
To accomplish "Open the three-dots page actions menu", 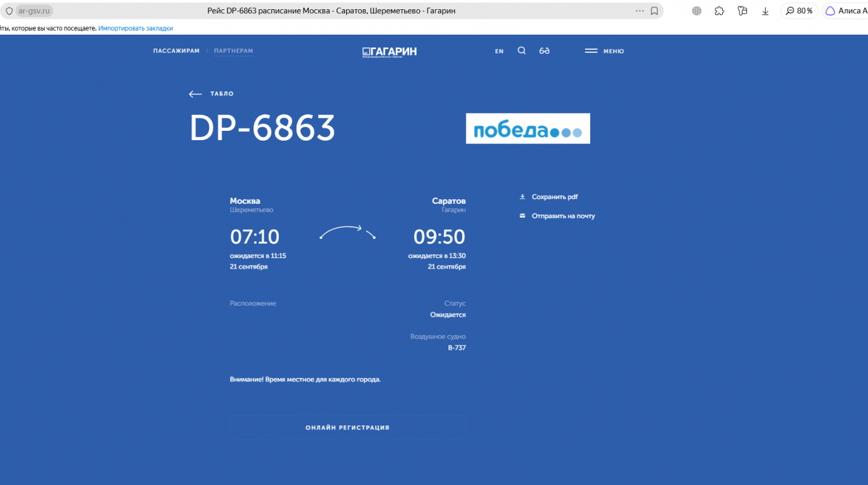I will (639, 11).
